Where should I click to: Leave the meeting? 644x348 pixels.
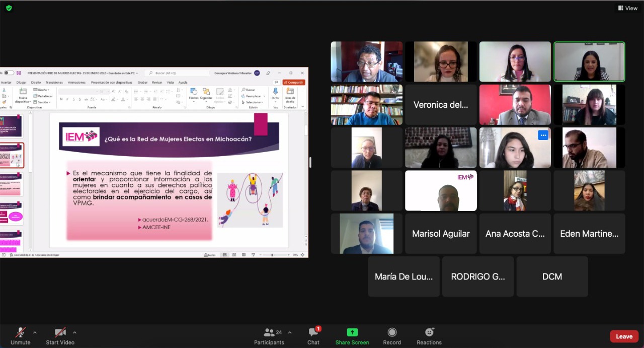coord(624,336)
